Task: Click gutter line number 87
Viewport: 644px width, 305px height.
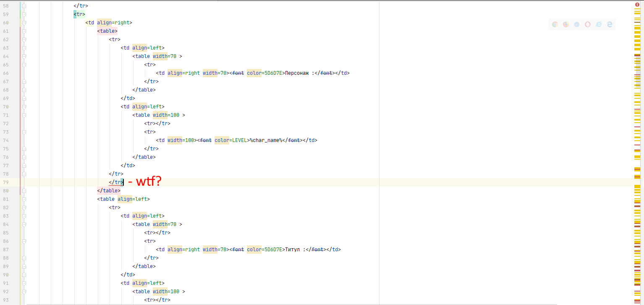Action: [x=5, y=250]
